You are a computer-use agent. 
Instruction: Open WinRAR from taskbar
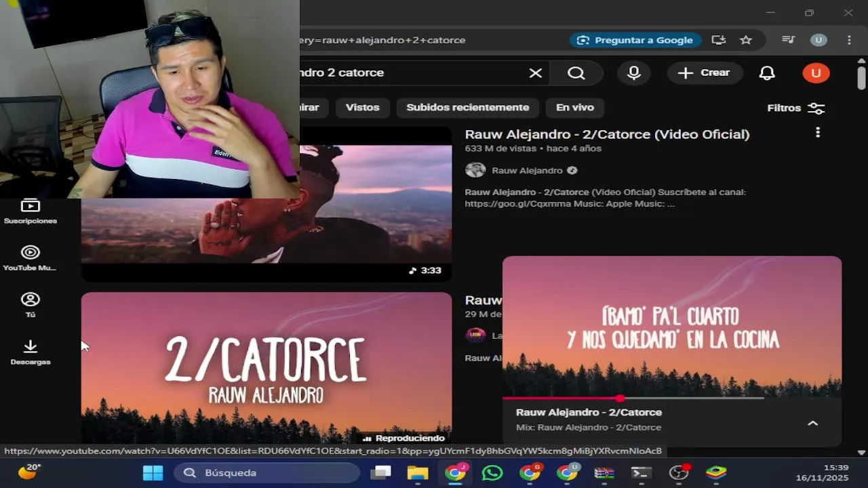pyautogui.click(x=604, y=472)
